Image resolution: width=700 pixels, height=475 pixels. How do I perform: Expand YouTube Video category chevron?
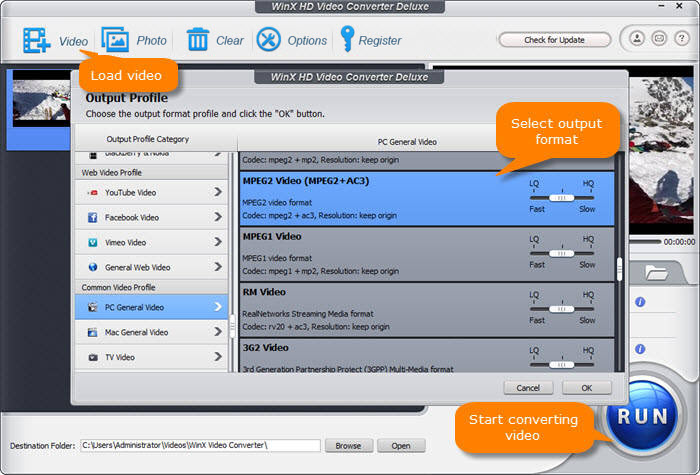217,192
